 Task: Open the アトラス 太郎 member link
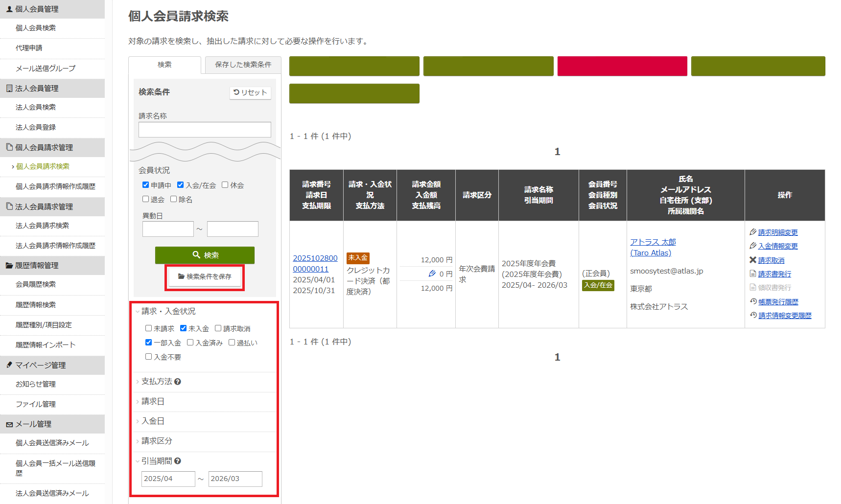click(653, 241)
